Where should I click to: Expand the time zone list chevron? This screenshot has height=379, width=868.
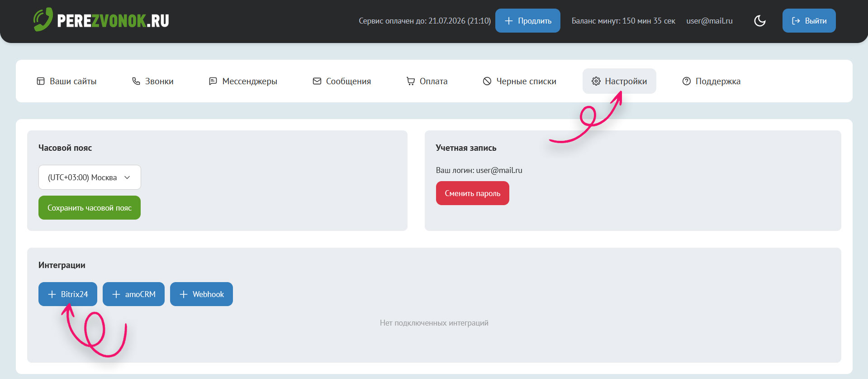pyautogui.click(x=127, y=178)
